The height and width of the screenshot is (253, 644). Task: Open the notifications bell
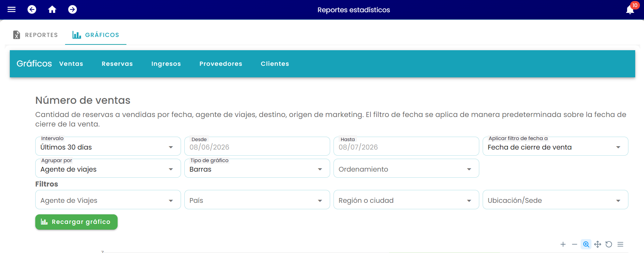pyautogui.click(x=630, y=10)
